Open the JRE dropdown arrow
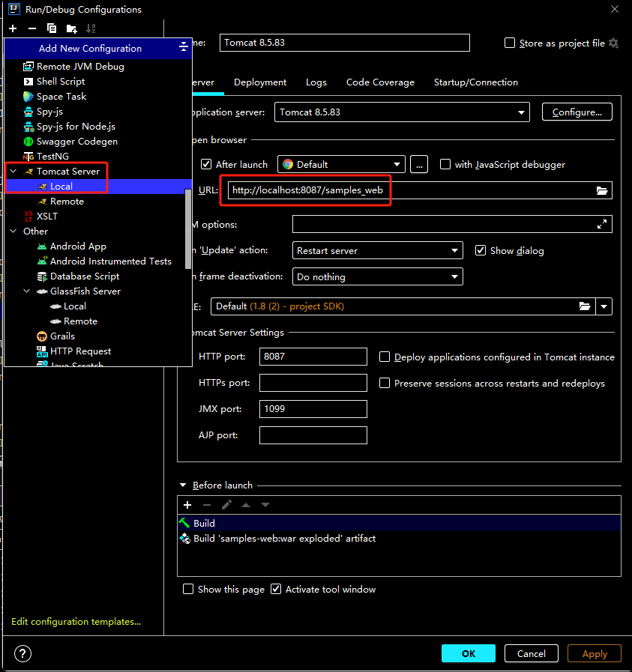Image resolution: width=632 pixels, height=672 pixels. point(604,306)
